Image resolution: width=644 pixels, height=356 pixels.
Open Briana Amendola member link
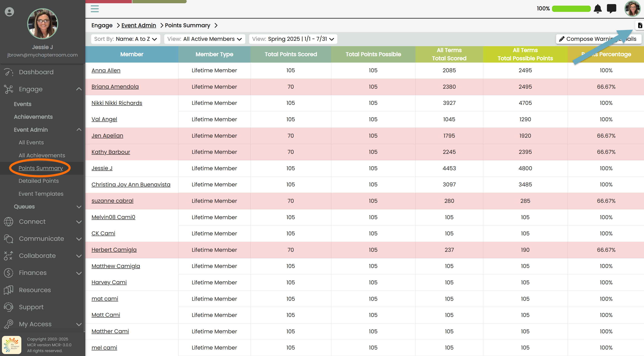pyautogui.click(x=115, y=87)
